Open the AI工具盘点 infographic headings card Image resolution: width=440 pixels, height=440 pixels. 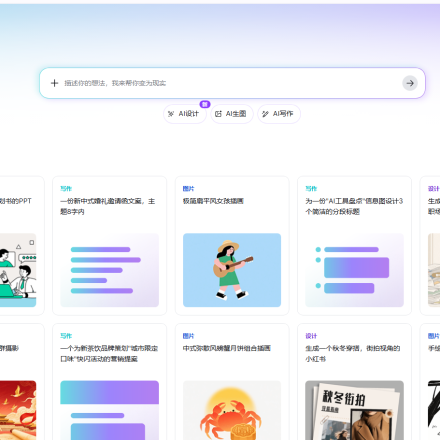[x=354, y=246]
